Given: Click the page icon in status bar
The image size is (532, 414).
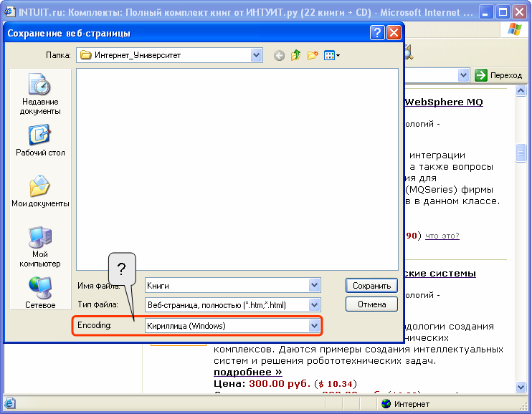Looking at the screenshot, I should (9, 403).
